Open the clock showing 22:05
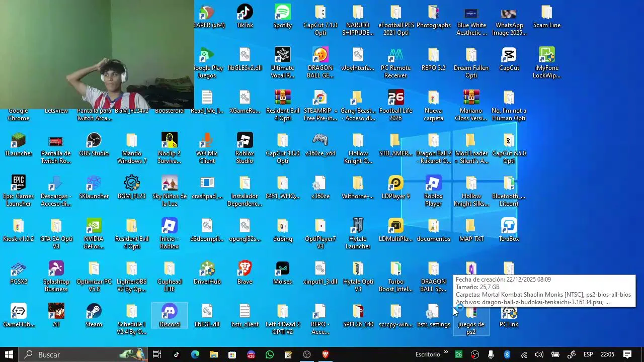Screen dimensions: 644x362 [x=607, y=354]
